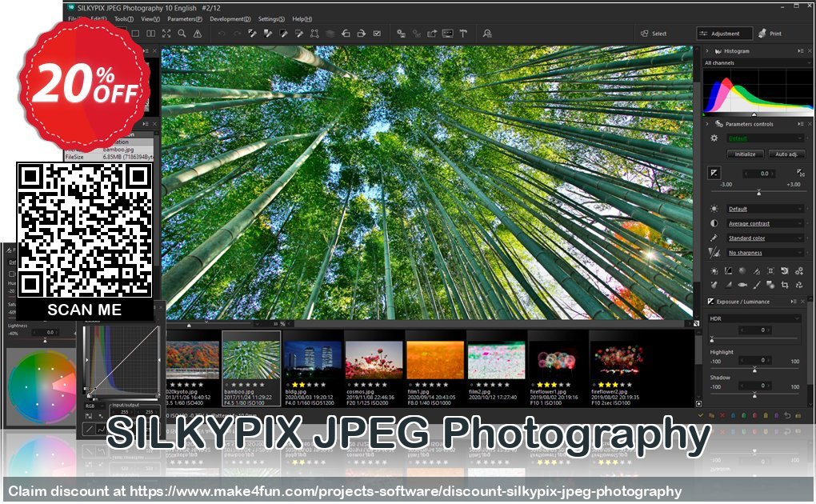Select the cosmos.jpg thumbnail
Viewport: 816px width, 504px height.
[374, 368]
